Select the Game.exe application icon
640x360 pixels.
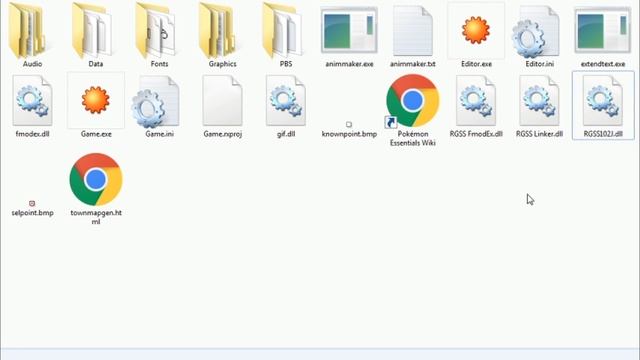96,100
